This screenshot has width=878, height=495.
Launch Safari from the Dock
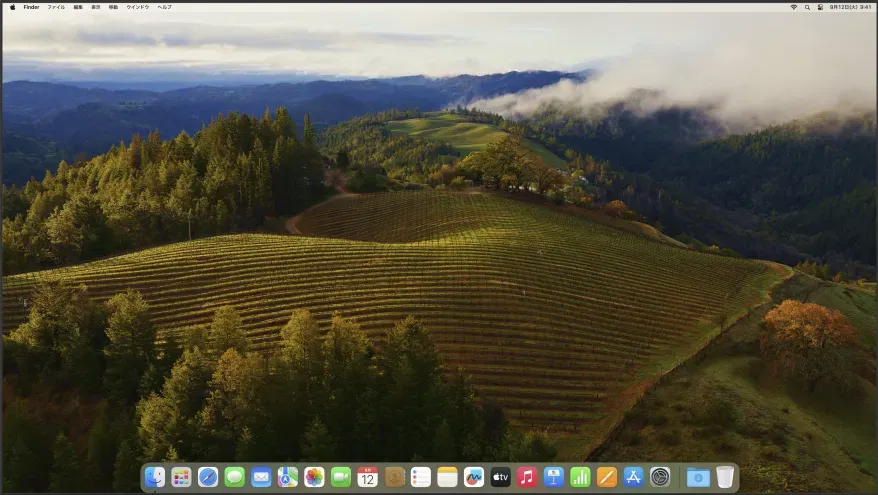pyautogui.click(x=208, y=477)
